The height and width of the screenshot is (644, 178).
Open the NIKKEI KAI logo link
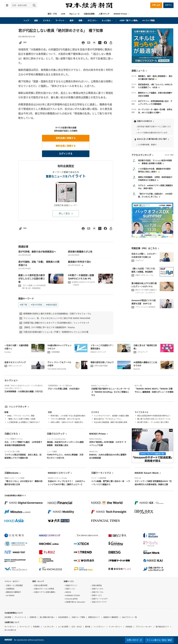click(x=153, y=561)
